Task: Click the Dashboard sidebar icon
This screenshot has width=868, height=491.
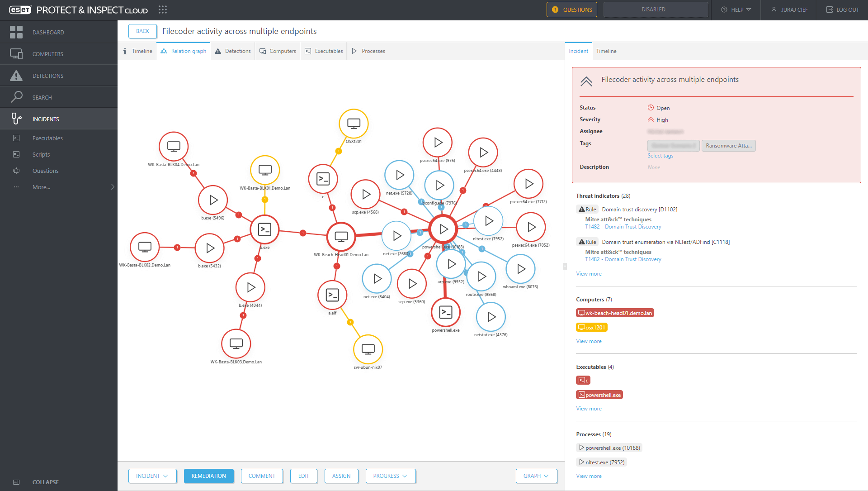Action: [16, 32]
